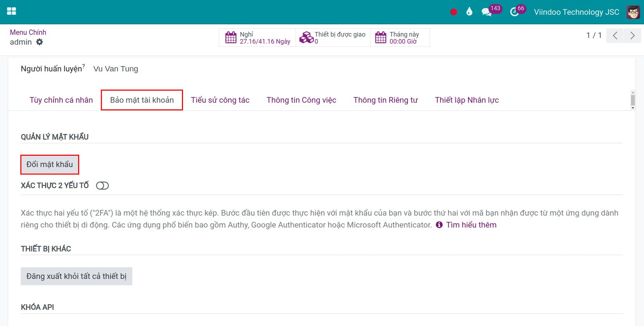Click the water drop icon
The image size is (644, 326).
(469, 12)
